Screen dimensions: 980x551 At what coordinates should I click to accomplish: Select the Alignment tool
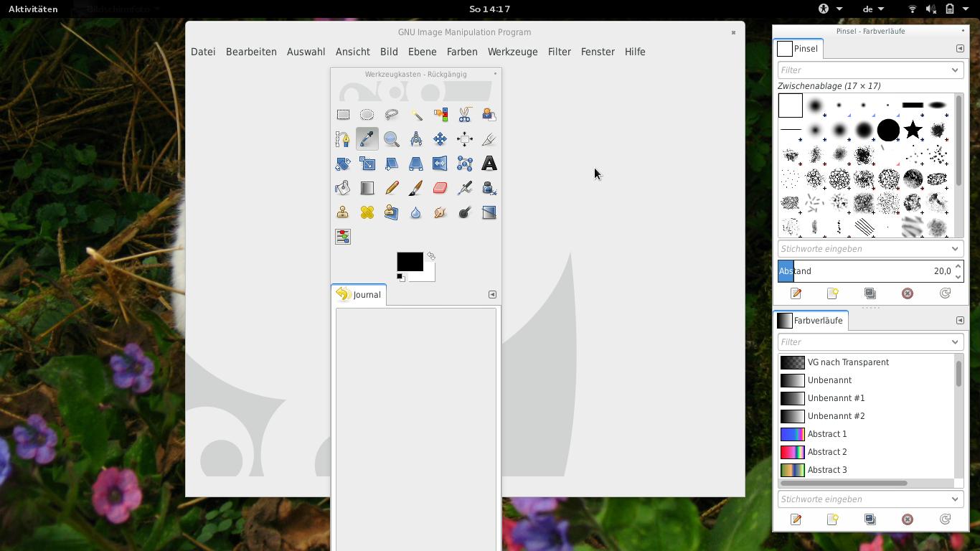tap(465, 139)
